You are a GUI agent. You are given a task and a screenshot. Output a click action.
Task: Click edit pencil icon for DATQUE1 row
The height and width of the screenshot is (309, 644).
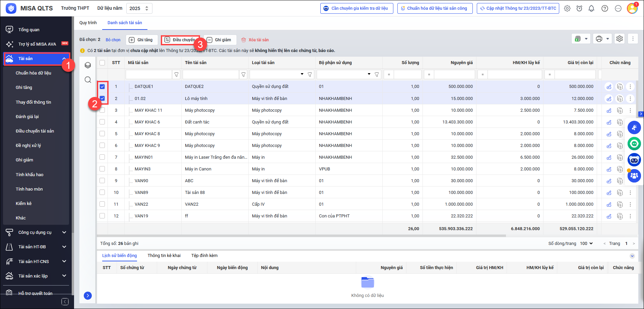609,87
